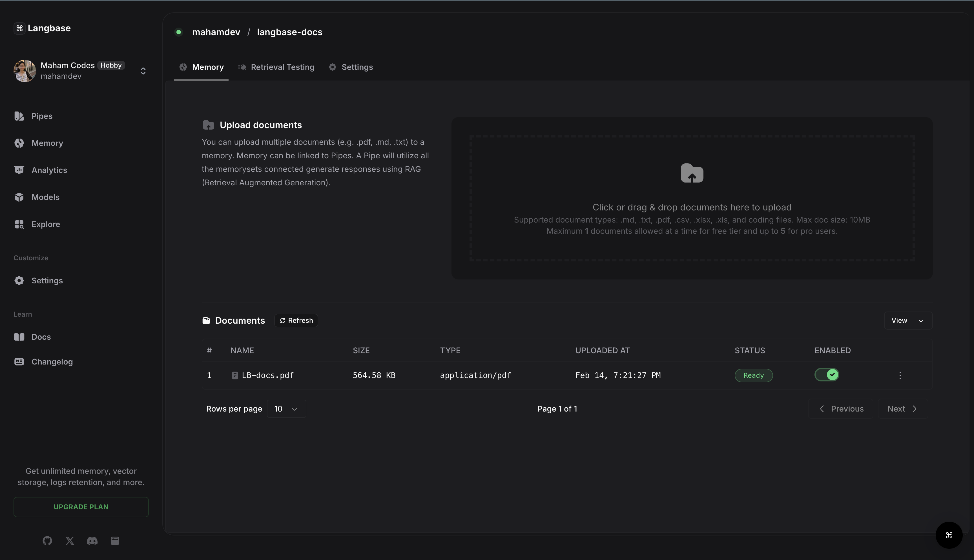The height and width of the screenshot is (560, 974).
Task: Click the LB-docs.pdf file name
Action: (267, 375)
